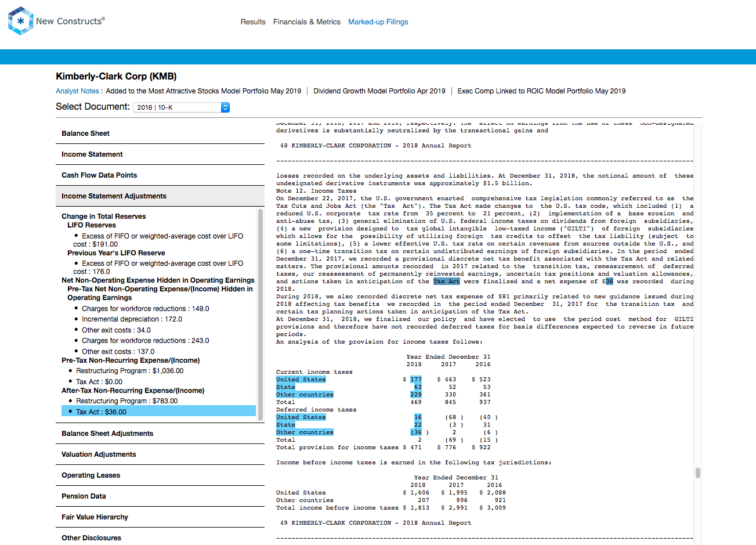This screenshot has height=545, width=756.
Task: Open the Most Attractive Stocks Model Portfolio note
Action: click(204, 91)
